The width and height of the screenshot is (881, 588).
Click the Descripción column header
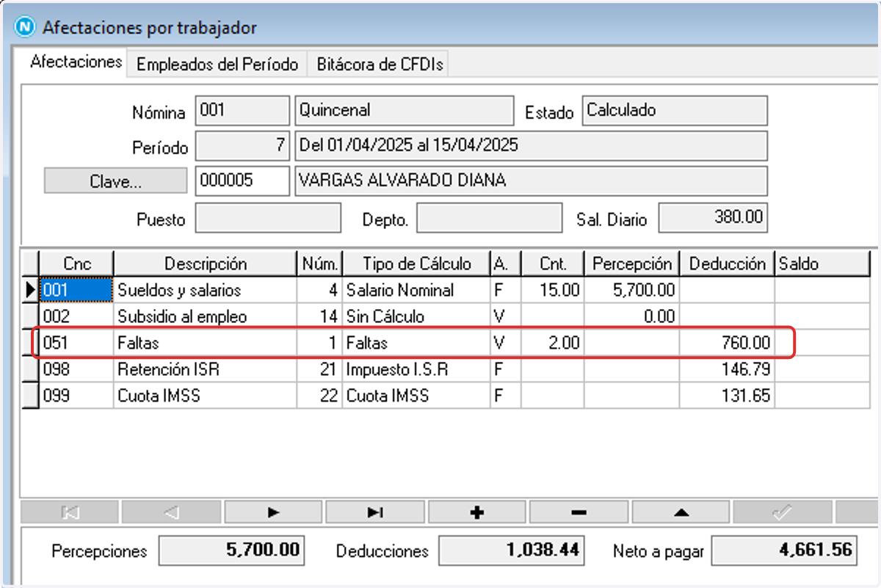pos(206,264)
